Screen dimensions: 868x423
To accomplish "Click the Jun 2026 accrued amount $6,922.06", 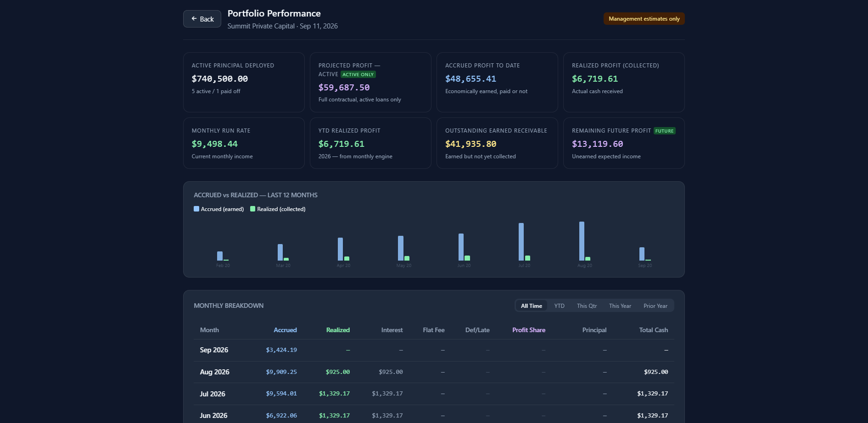I will tap(281, 416).
